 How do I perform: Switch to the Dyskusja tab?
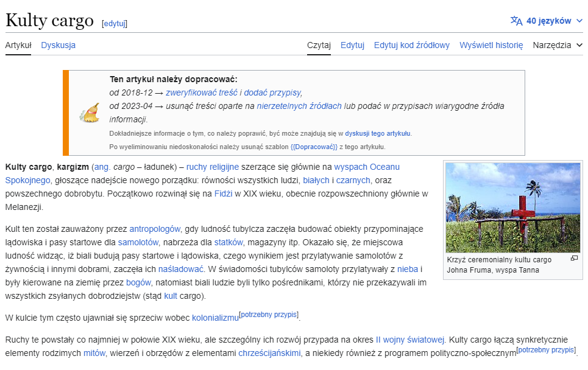coord(58,45)
